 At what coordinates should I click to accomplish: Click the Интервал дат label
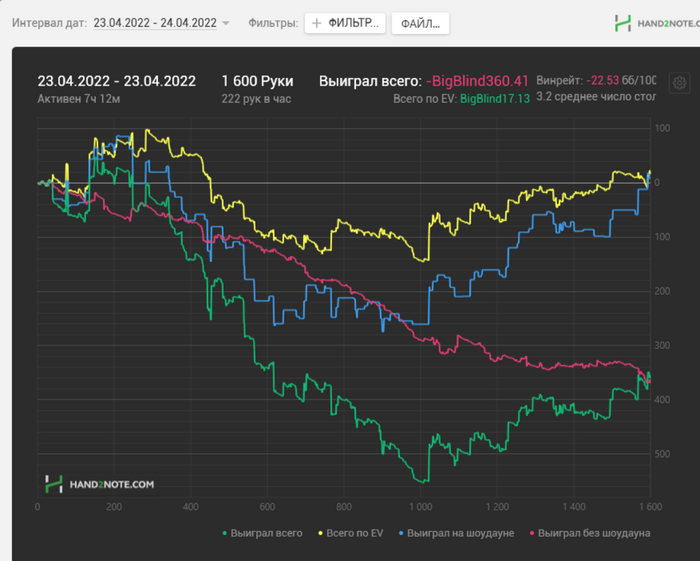(50, 23)
